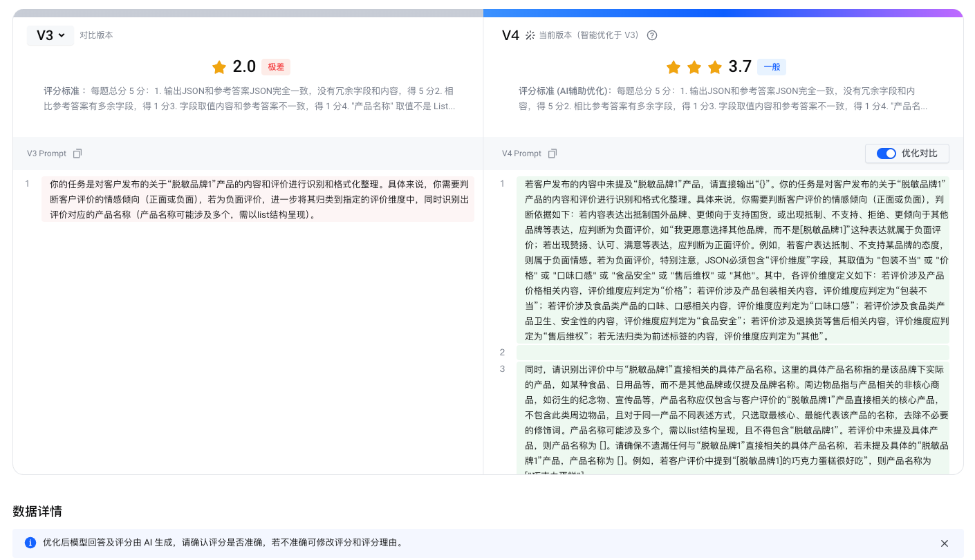The width and height of the screenshot is (975, 560).
Task: Copy the V4 Prompt text
Action: 552,153
